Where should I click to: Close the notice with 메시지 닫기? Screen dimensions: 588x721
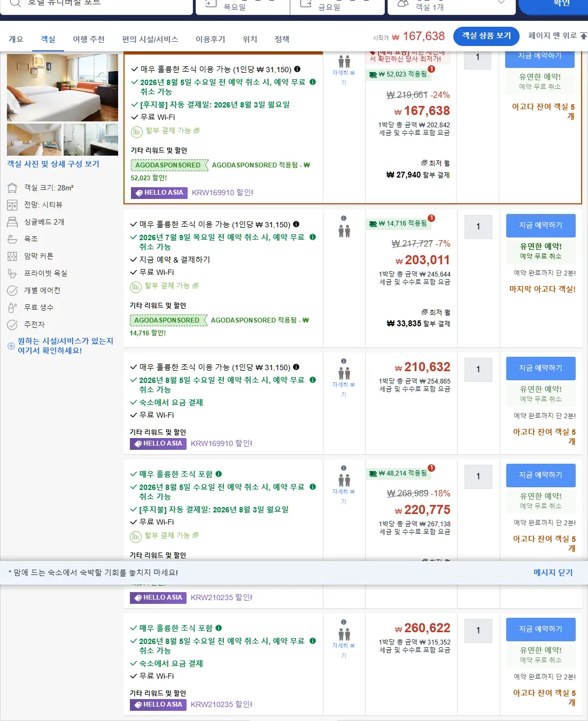tap(553, 572)
